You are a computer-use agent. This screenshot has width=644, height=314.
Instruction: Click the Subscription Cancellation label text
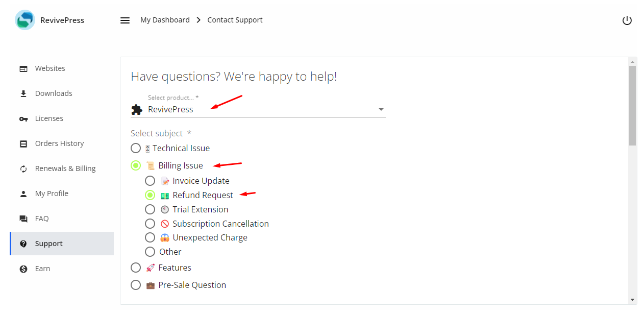220,224
